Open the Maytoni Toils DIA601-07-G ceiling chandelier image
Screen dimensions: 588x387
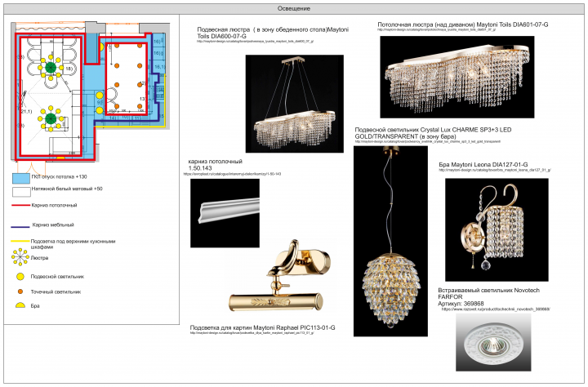[457, 77]
